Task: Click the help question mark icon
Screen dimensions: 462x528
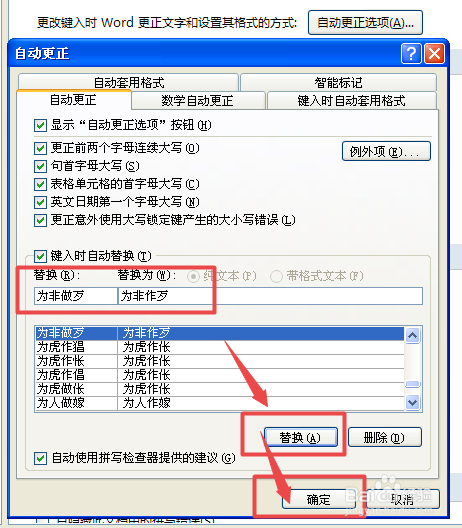Action: click(x=411, y=53)
